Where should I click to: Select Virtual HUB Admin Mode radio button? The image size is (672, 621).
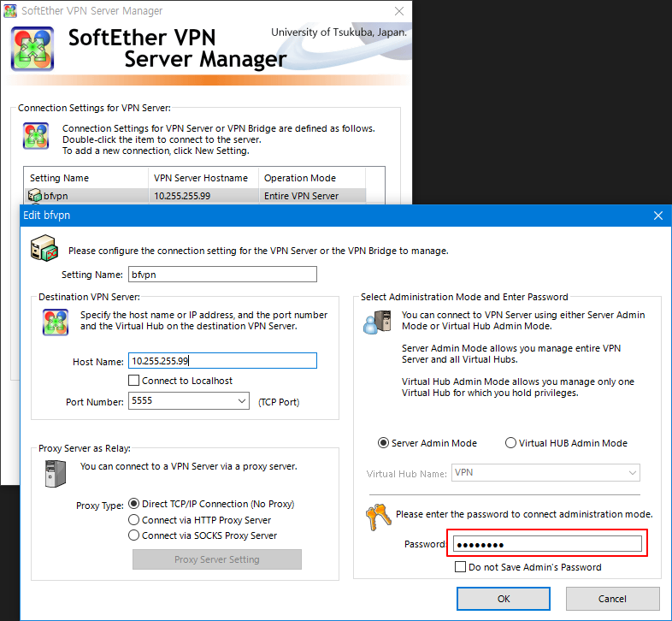point(510,443)
